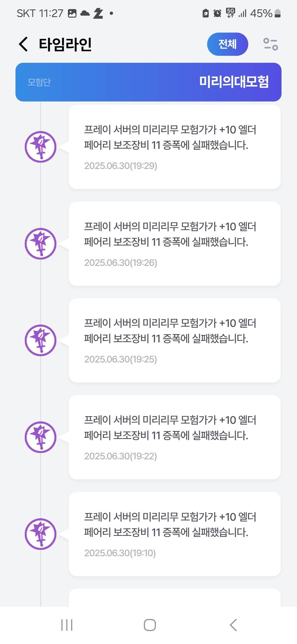Select the 전체 filter pill
This screenshot has width=297, height=644.
tap(227, 44)
